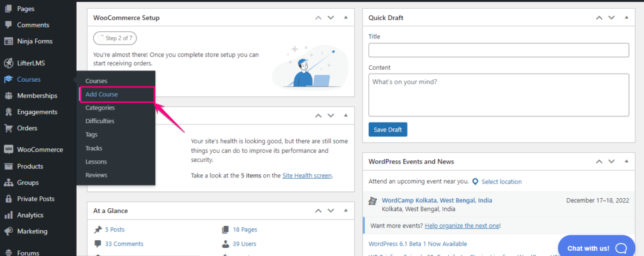Click the Memberships people icon

click(8, 96)
